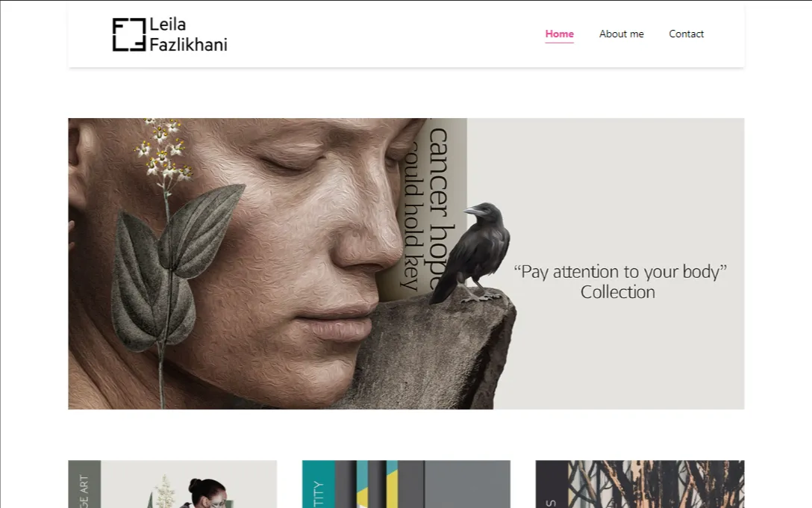
Task: Click the dark vertical label beside the trees
Action: [552, 484]
